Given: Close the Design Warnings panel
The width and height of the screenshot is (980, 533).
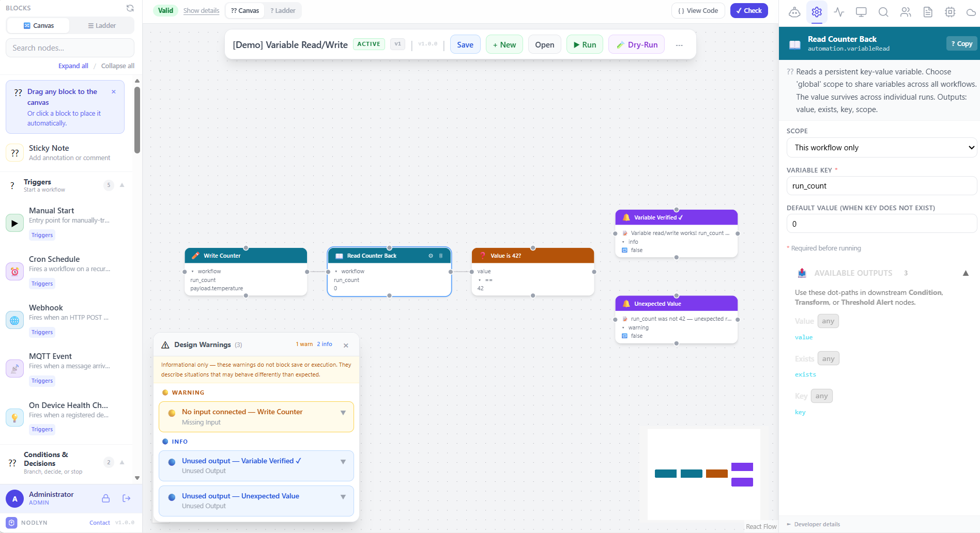Looking at the screenshot, I should click(x=346, y=346).
